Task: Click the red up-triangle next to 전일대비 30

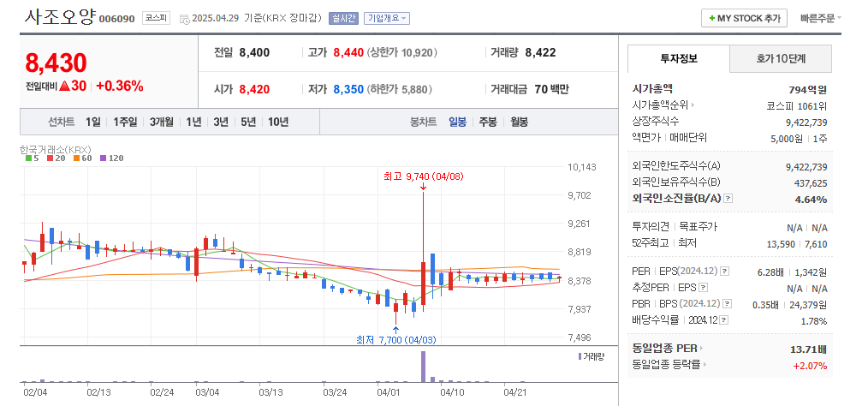Action: coord(63,87)
